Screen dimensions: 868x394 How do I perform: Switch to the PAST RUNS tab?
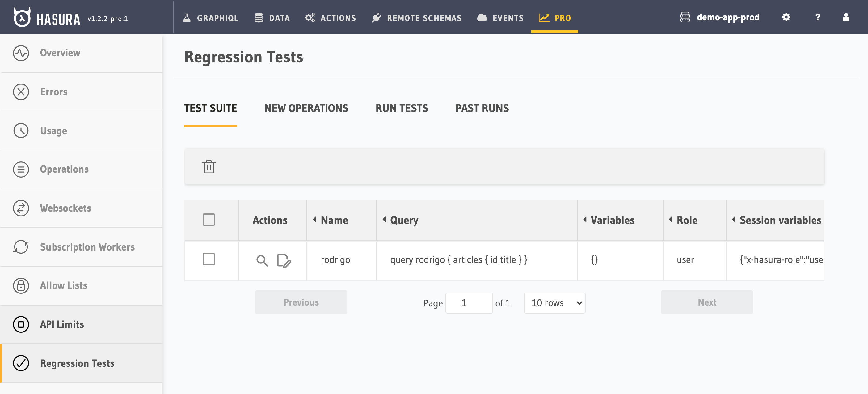pyautogui.click(x=482, y=108)
